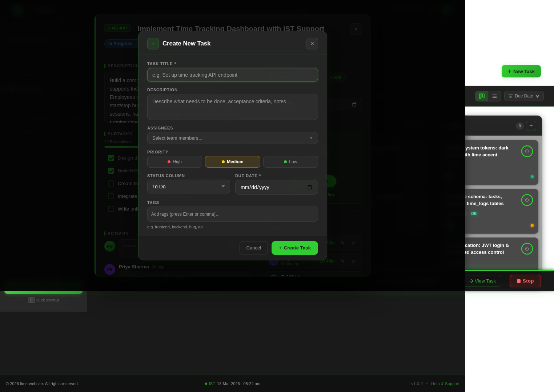Image resolution: width=554 pixels, height=392 pixels.
Task: Select Low priority
Action: point(290,162)
